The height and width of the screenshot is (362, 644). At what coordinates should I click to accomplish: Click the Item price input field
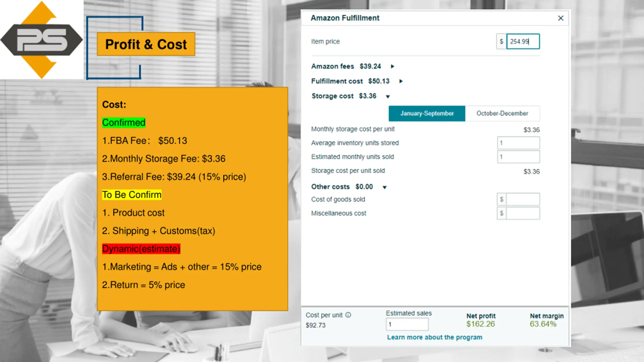click(x=523, y=41)
